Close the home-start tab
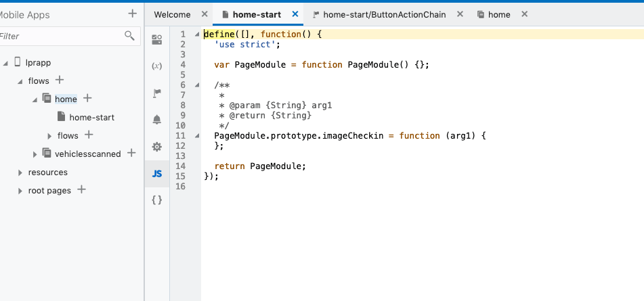Viewport: 644px width, 301px height. [x=295, y=14]
